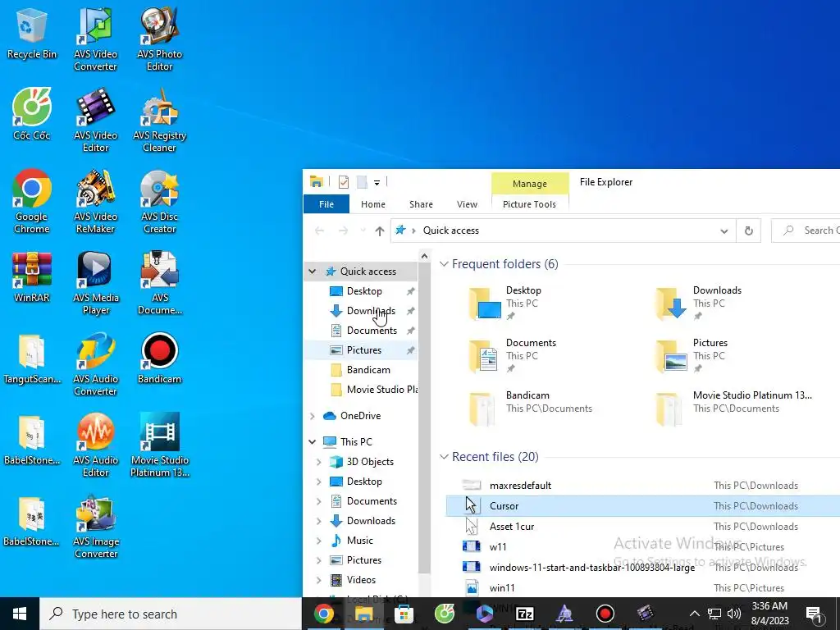Click Bandicam record icon in taskbar
The width and height of the screenshot is (840, 630).
coord(605,614)
